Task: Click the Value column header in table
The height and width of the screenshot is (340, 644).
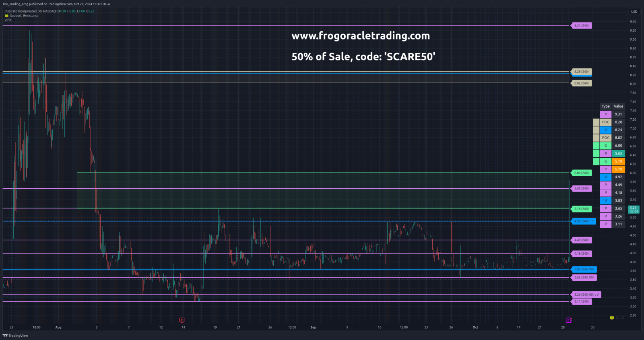Action: (x=619, y=106)
